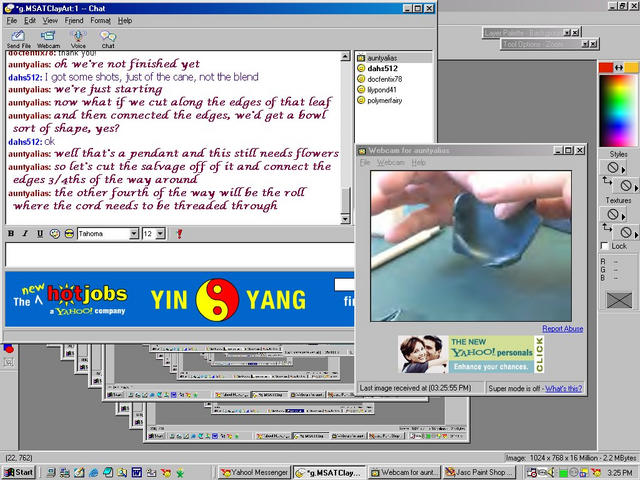The image size is (640, 480).
Task: Click the Send File toolbar icon
Action: pyautogui.click(x=18, y=39)
